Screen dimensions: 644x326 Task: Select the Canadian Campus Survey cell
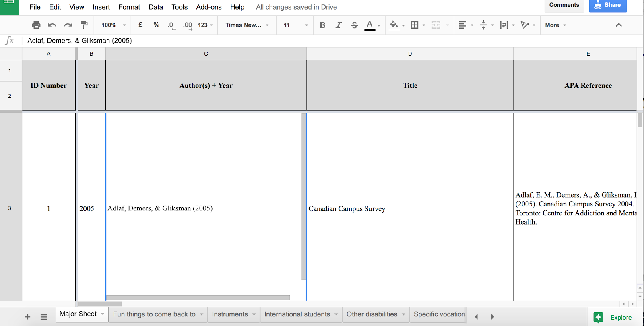click(410, 207)
